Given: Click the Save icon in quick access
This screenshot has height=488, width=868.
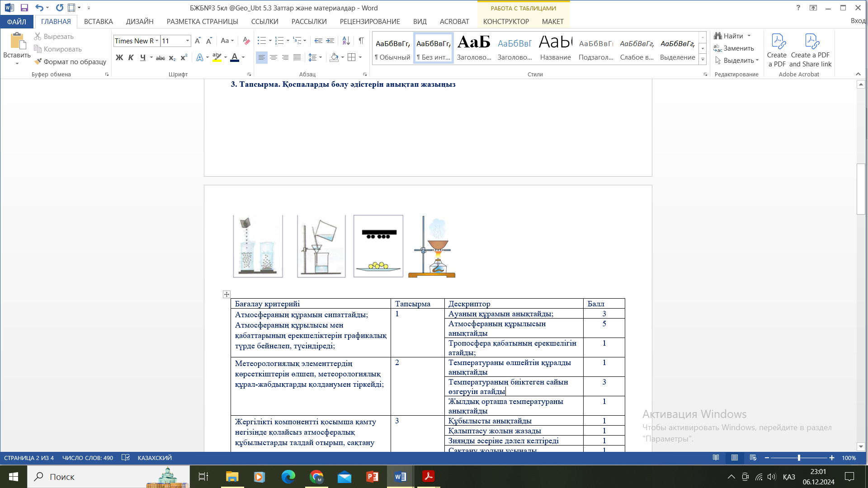Looking at the screenshot, I should pyautogui.click(x=24, y=8).
